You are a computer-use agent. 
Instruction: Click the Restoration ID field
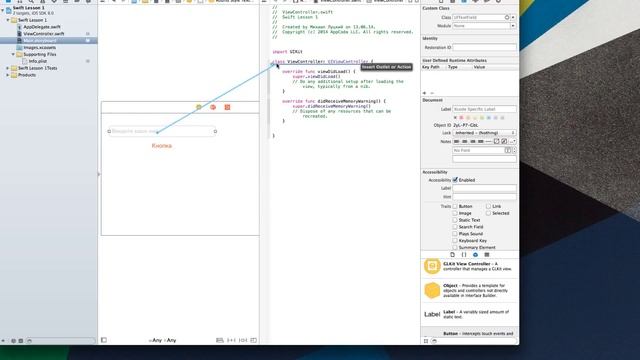(x=484, y=47)
